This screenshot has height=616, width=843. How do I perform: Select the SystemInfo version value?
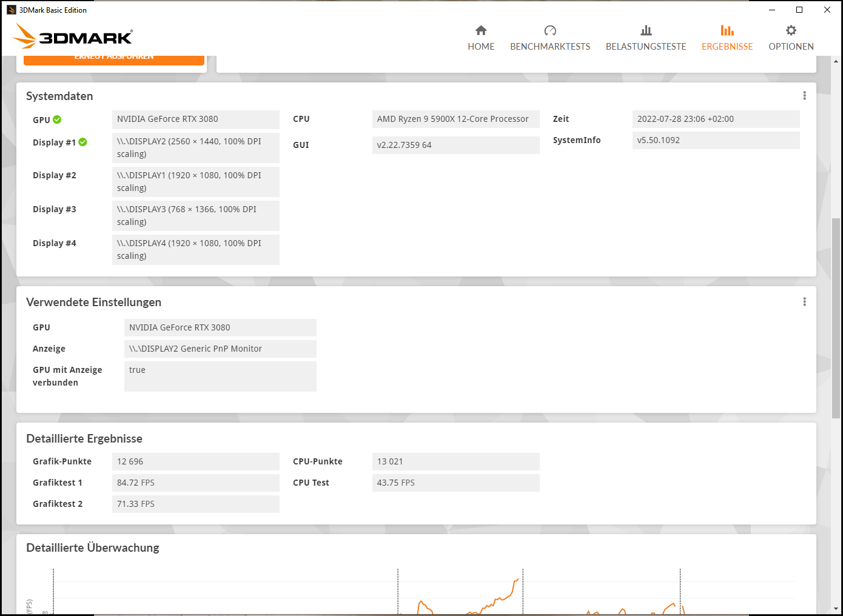point(716,140)
